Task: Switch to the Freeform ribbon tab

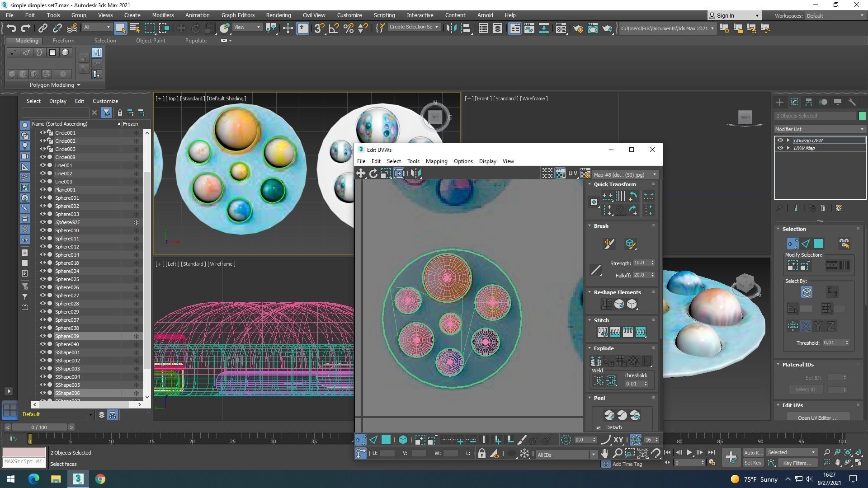Action: [63, 40]
